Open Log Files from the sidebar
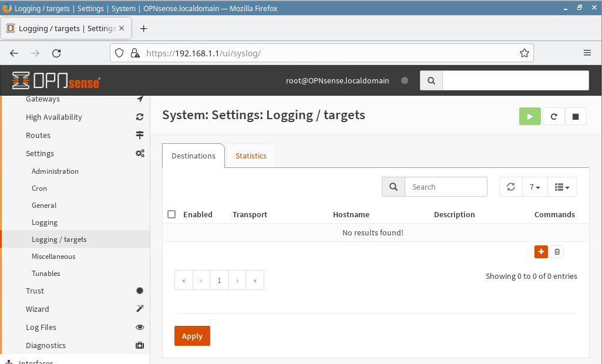The image size is (602, 364). (41, 327)
